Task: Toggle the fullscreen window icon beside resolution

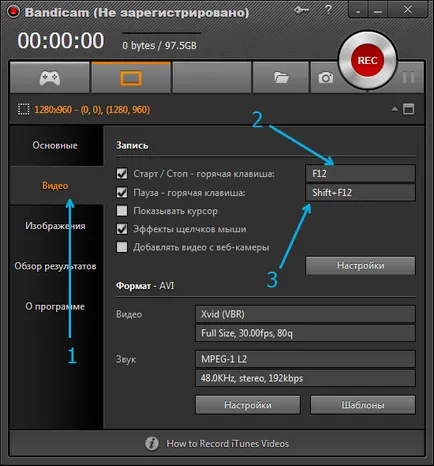Action: click(x=409, y=109)
